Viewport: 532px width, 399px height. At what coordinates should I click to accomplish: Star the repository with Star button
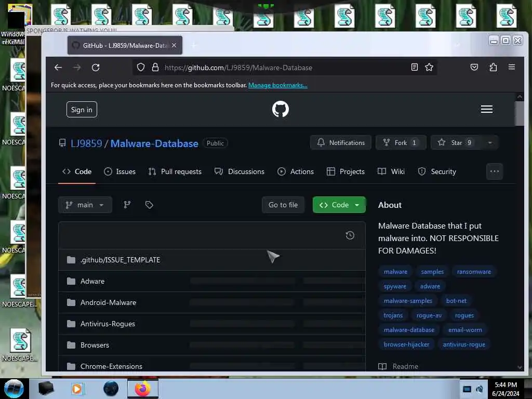pyautogui.click(x=456, y=142)
